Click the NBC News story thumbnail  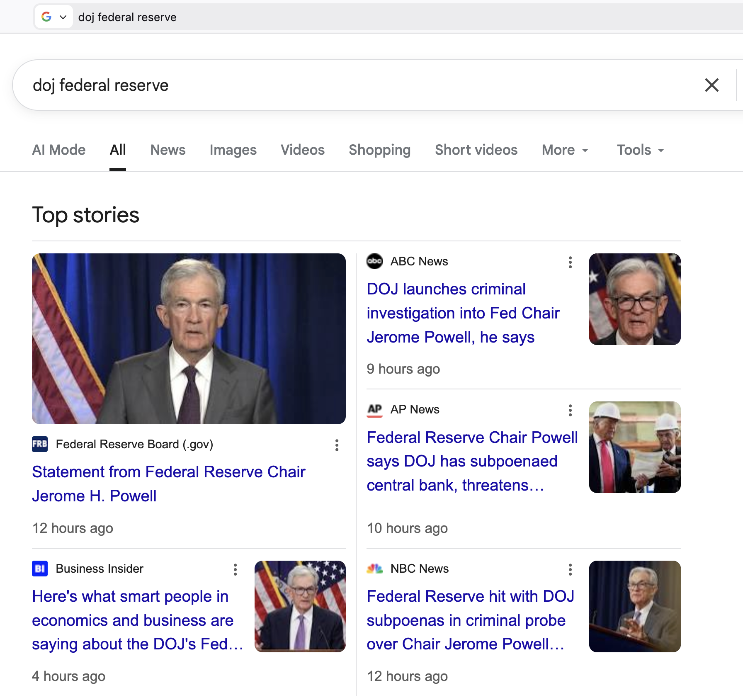coord(635,606)
